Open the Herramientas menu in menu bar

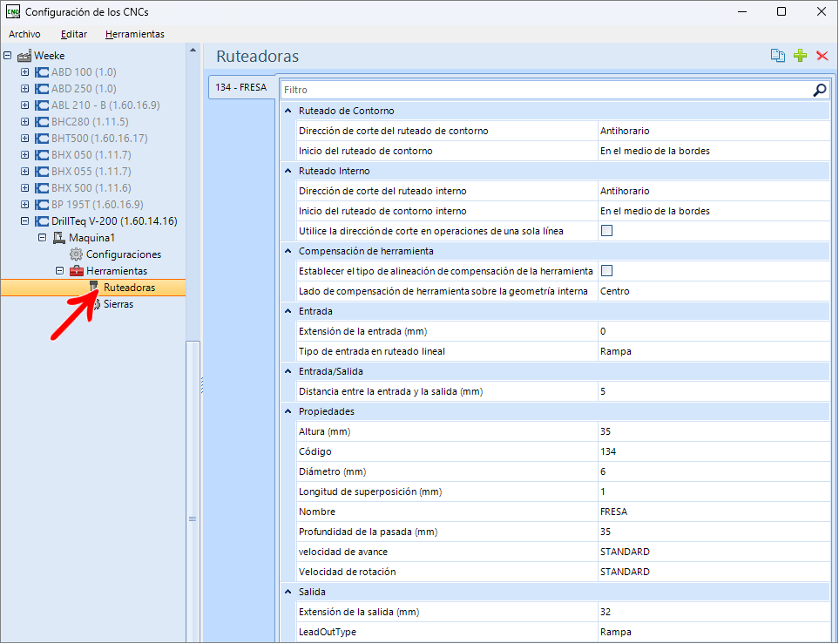135,34
